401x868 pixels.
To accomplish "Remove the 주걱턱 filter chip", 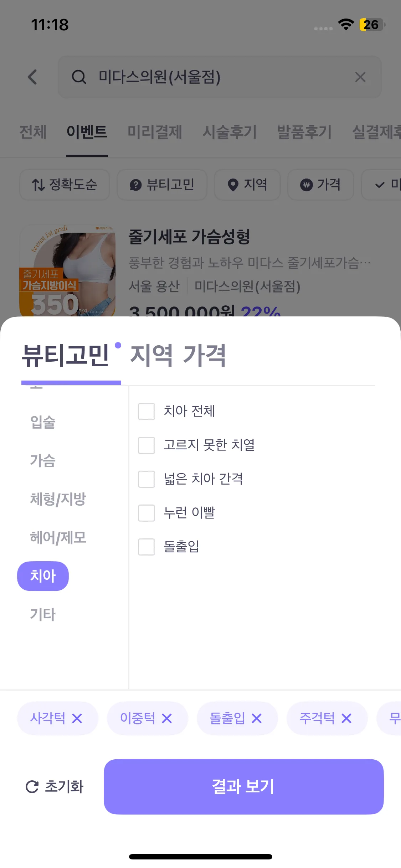I will click(x=346, y=718).
